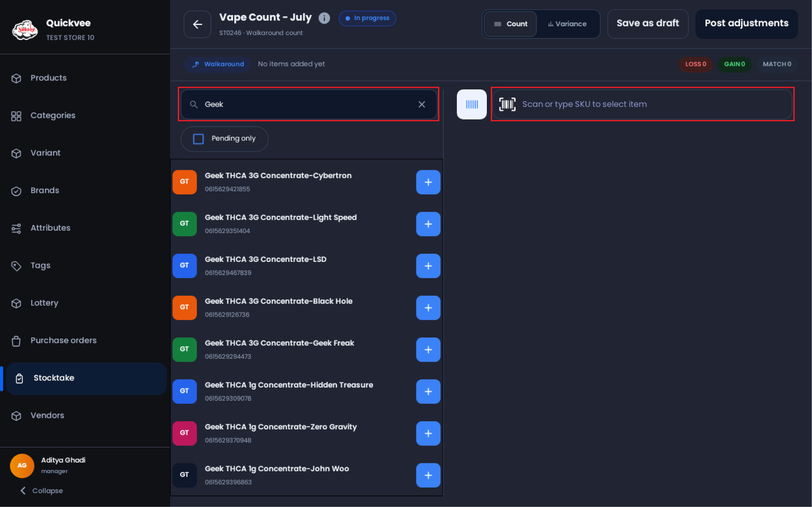The height and width of the screenshot is (507, 812).
Task: Click the Quickvee store logo
Action: (25, 30)
